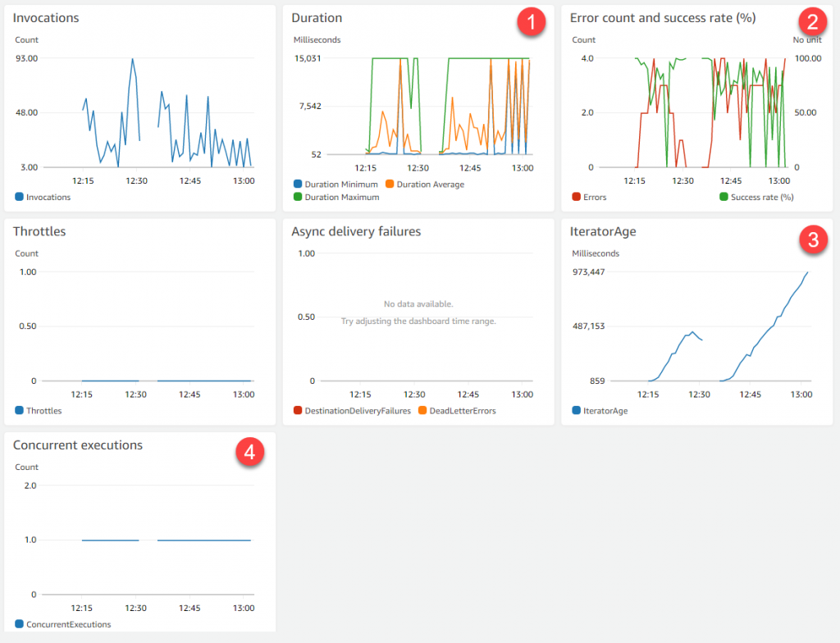Image resolution: width=840 pixels, height=643 pixels.
Task: Hide the IteratorAge series via its legend
Action: pos(575,410)
